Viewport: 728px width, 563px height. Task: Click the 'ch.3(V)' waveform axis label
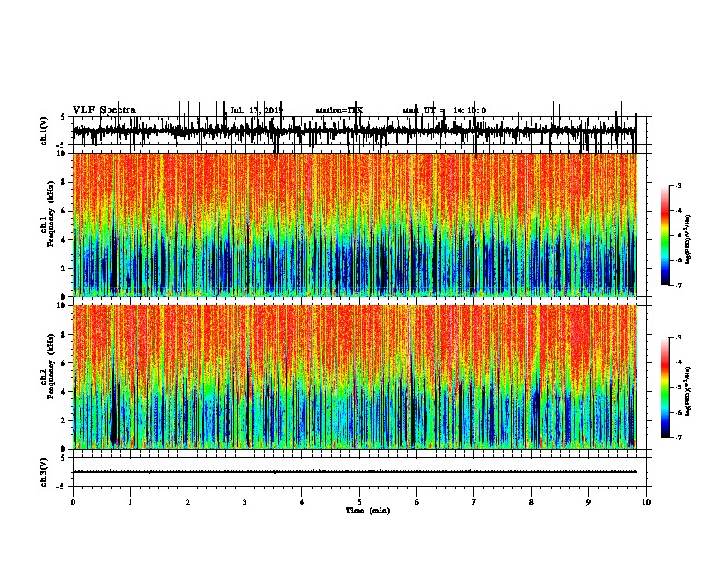[44, 472]
